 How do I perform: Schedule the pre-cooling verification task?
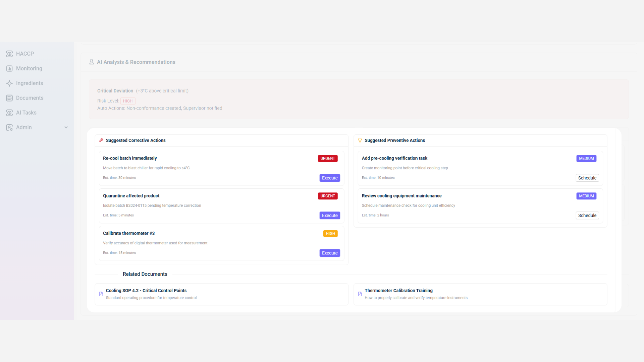pyautogui.click(x=587, y=178)
